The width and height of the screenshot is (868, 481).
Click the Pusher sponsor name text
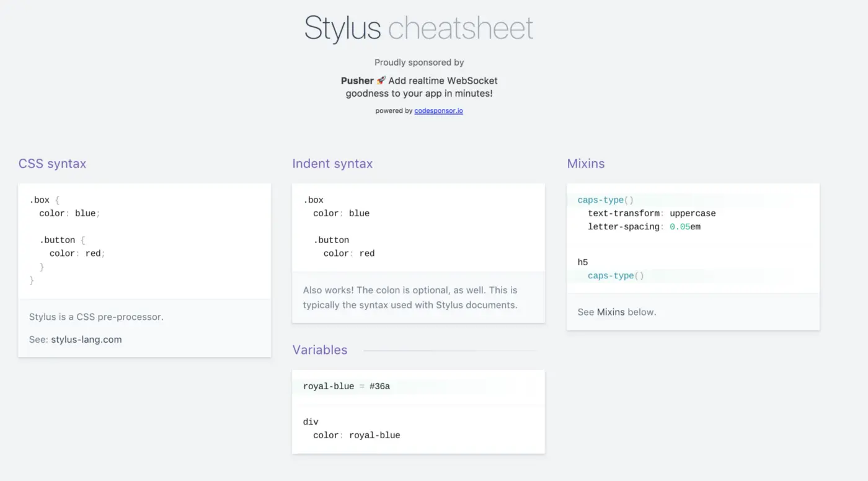(356, 80)
